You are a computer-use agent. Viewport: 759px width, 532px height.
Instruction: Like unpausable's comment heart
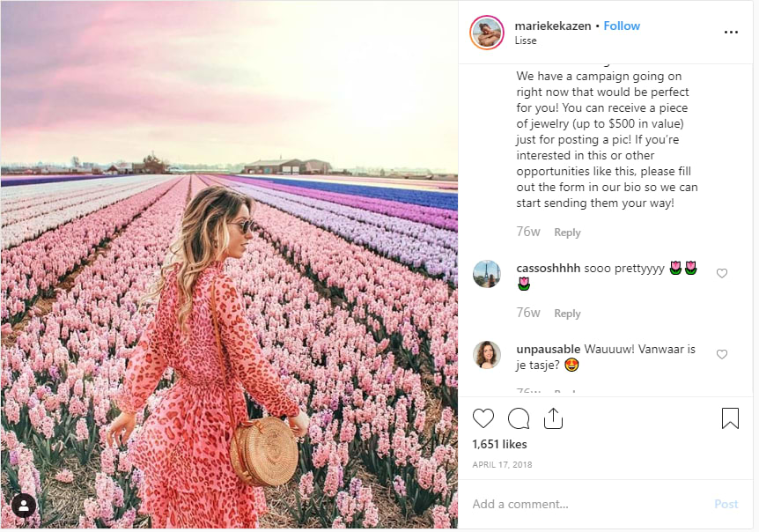pyautogui.click(x=722, y=354)
